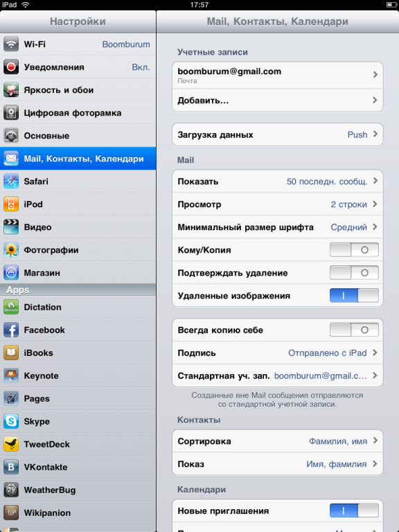The width and height of the screenshot is (399, 532).
Task: Enable the Кому/Копия switch
Action: pyautogui.click(x=354, y=250)
